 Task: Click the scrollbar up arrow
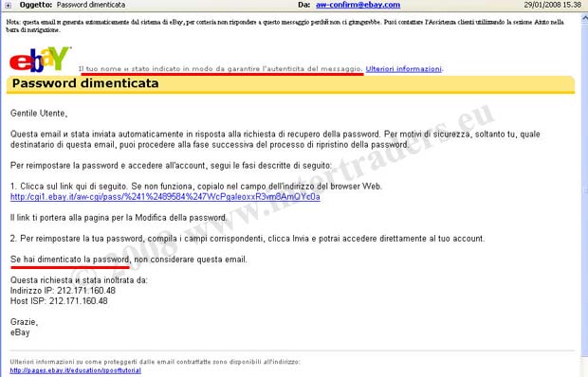(x=584, y=17)
